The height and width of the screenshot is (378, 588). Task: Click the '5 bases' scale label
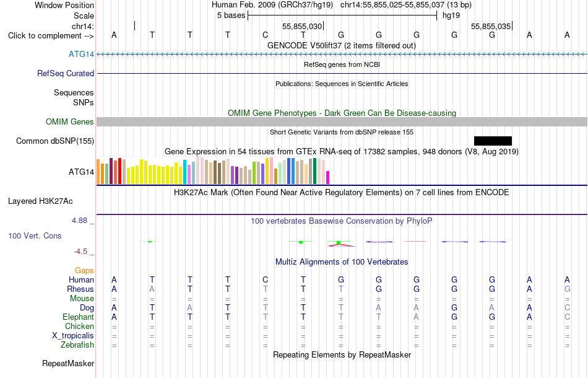(x=231, y=15)
